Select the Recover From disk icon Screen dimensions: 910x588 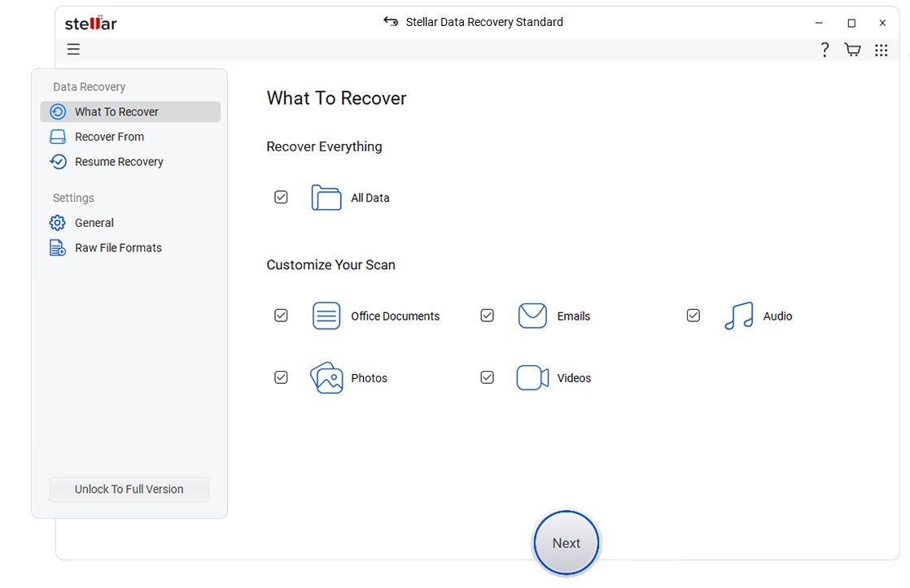click(57, 137)
